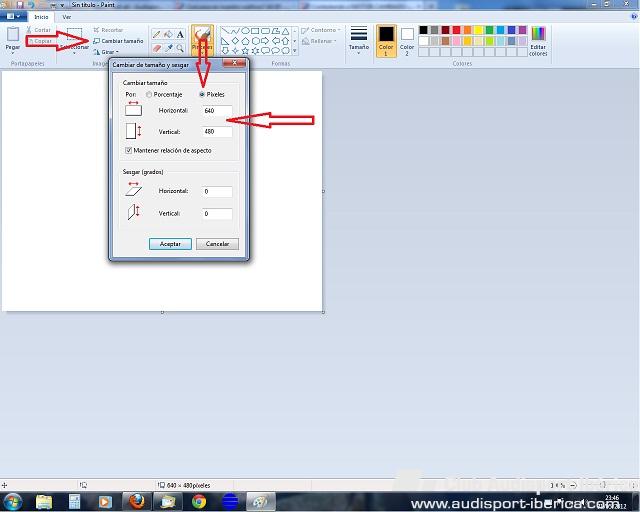Expand the Contorno dropdown
This screenshot has width=640, height=512.
(x=320, y=30)
